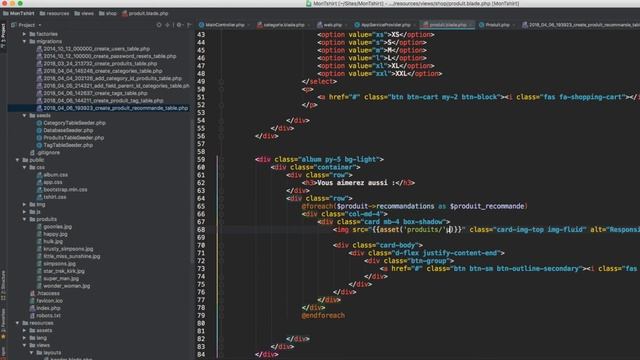Open the Structure tool window side button
The image size is (640, 360).
point(3,285)
